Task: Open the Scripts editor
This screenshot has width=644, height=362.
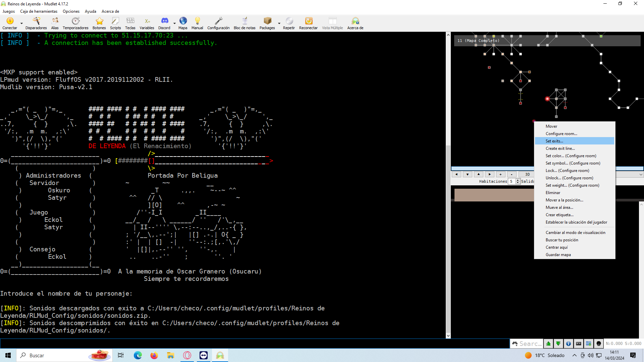Action: 115,23
